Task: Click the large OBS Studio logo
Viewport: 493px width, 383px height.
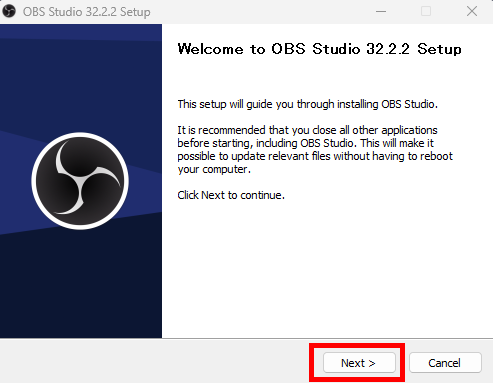Action: [80, 181]
